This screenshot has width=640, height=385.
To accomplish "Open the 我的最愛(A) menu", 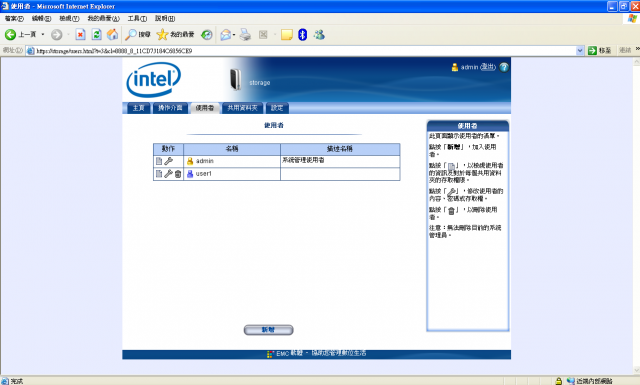I will tap(104, 19).
